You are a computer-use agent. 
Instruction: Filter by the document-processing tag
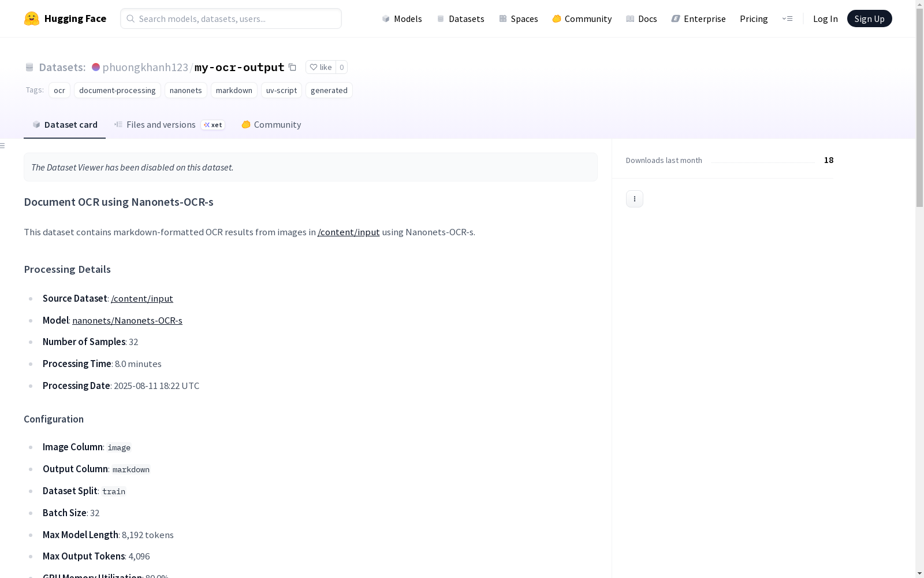click(x=117, y=90)
